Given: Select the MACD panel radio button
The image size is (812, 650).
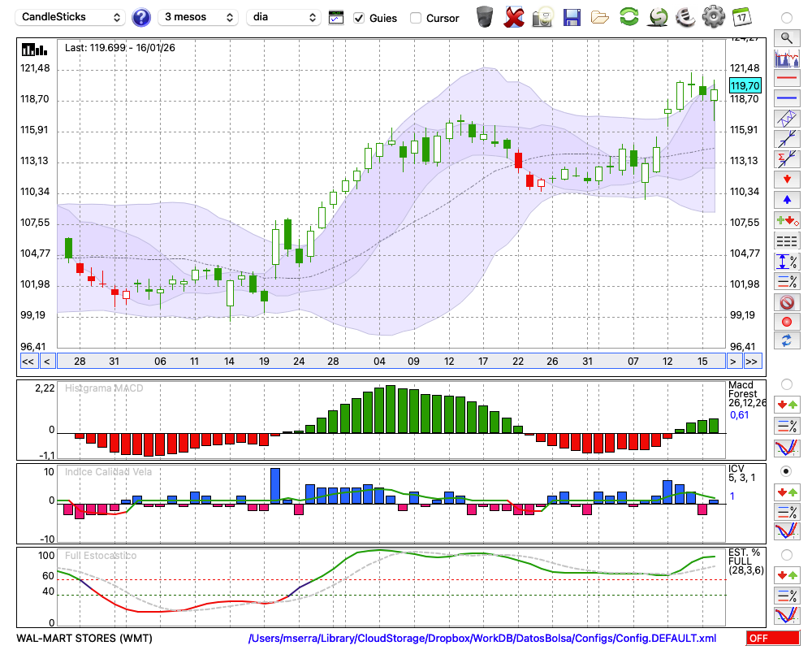Looking at the screenshot, I should click(787, 384).
